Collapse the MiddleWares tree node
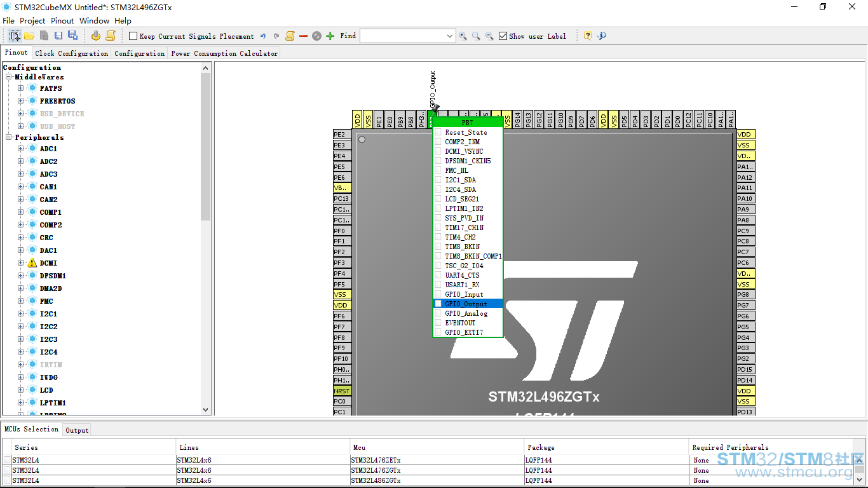 [9, 78]
